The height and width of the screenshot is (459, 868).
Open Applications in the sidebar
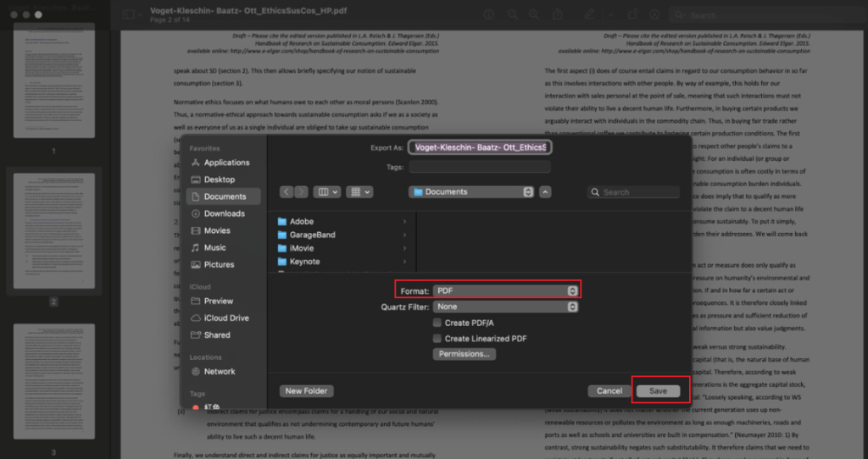click(226, 163)
